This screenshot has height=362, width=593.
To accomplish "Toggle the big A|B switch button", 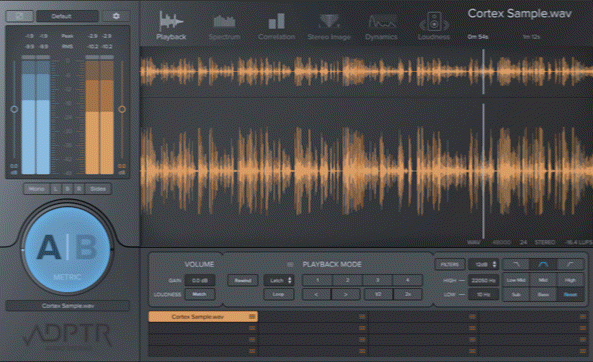I will [67, 250].
